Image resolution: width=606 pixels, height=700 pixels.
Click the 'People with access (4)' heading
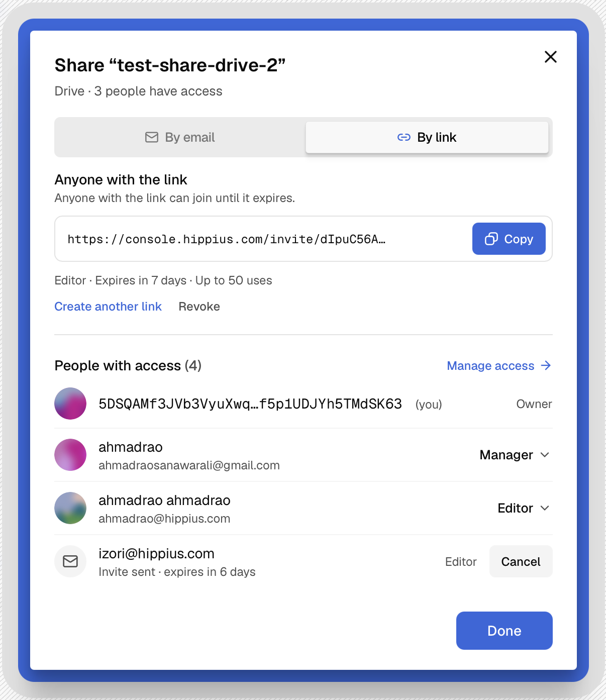128,366
